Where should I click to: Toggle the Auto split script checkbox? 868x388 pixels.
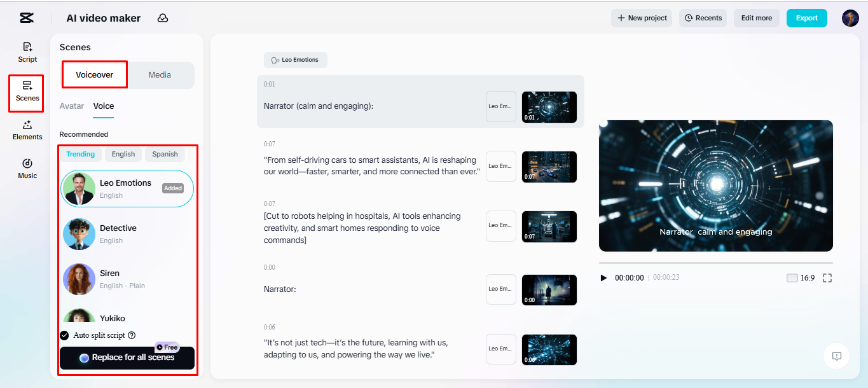(x=64, y=335)
